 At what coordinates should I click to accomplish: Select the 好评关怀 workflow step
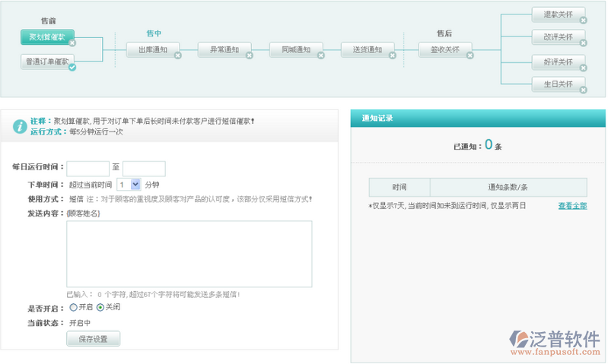(x=557, y=62)
